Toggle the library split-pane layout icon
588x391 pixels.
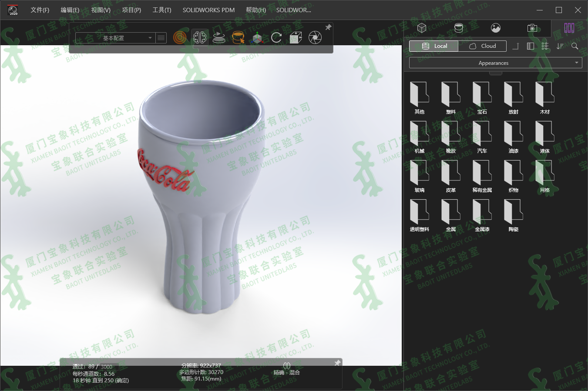coord(531,46)
